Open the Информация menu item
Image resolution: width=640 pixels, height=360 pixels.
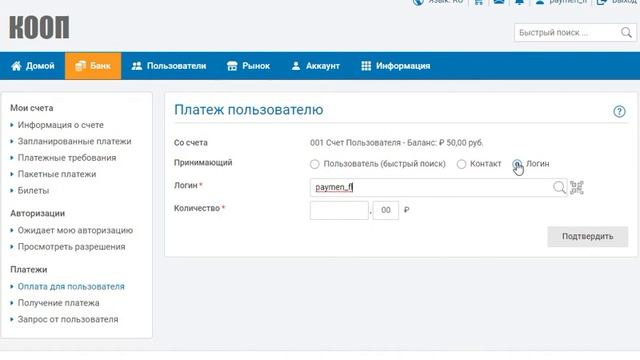coord(396,66)
